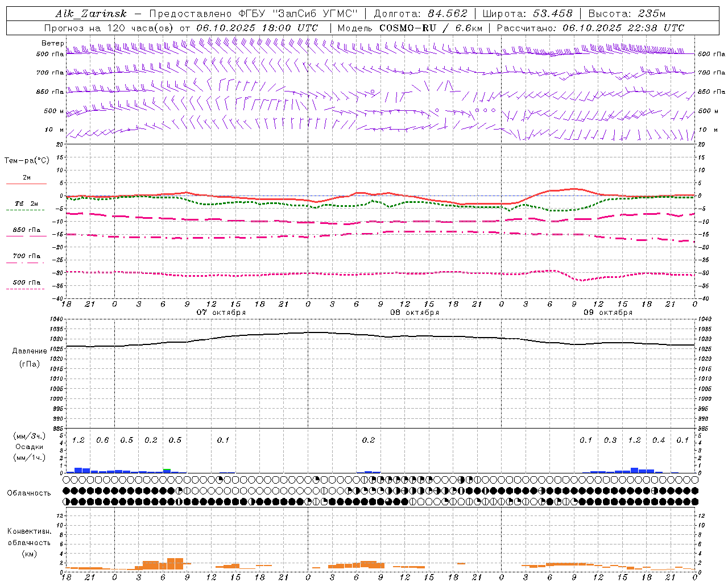Click the Широта: 53.458 value

(x=527, y=14)
